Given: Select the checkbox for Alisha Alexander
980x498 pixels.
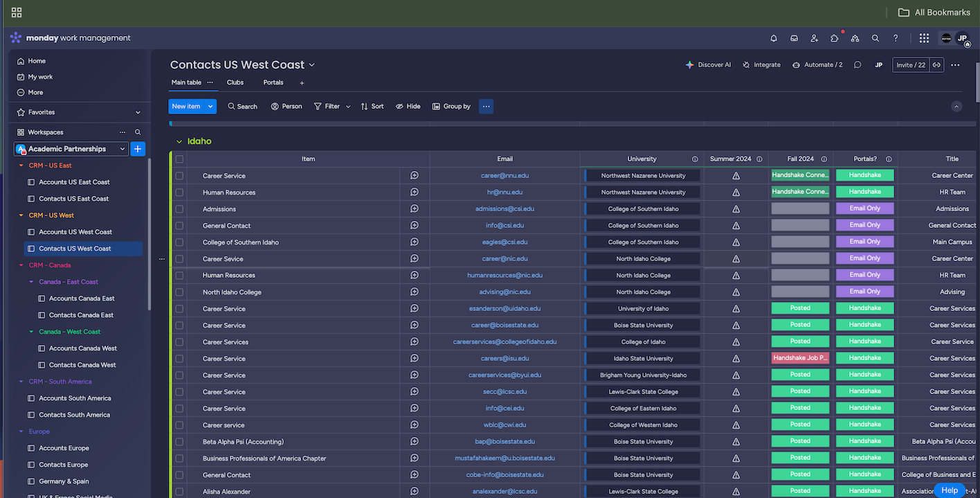Looking at the screenshot, I should 179,492.
